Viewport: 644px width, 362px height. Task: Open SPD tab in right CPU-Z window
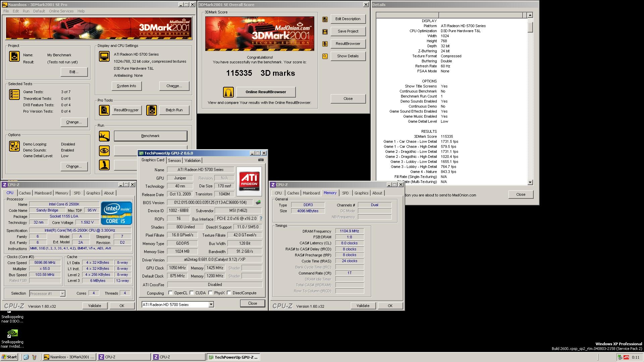[345, 193]
